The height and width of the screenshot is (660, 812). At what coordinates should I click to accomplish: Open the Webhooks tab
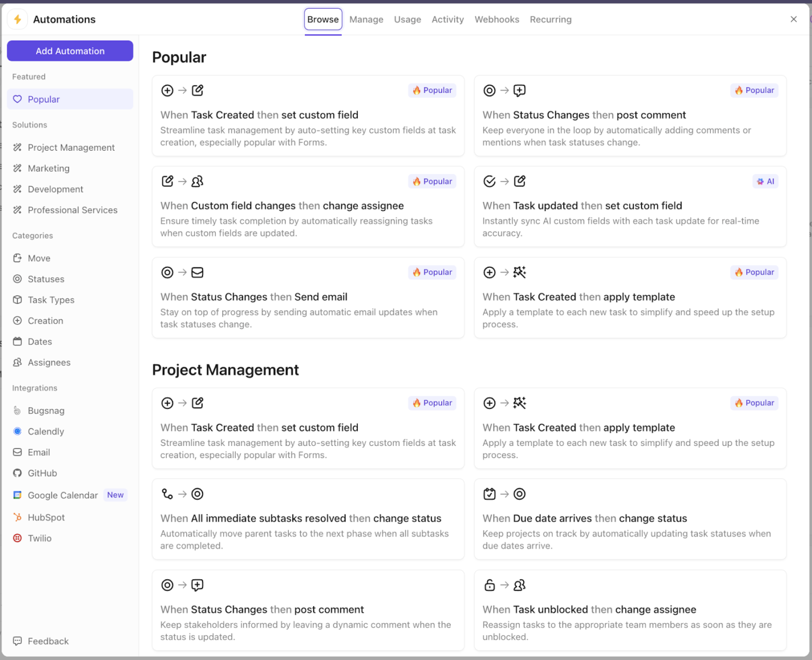click(x=497, y=19)
